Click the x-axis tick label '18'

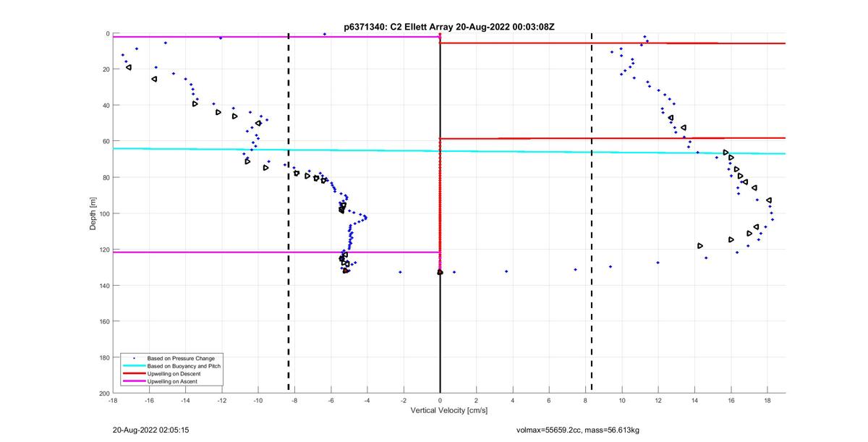[x=767, y=400]
